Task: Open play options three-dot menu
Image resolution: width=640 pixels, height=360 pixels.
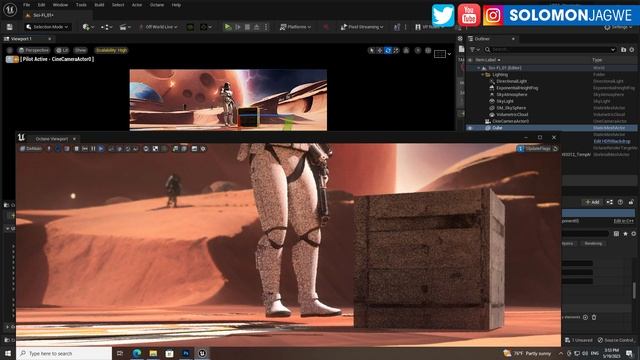Action: [x=266, y=27]
